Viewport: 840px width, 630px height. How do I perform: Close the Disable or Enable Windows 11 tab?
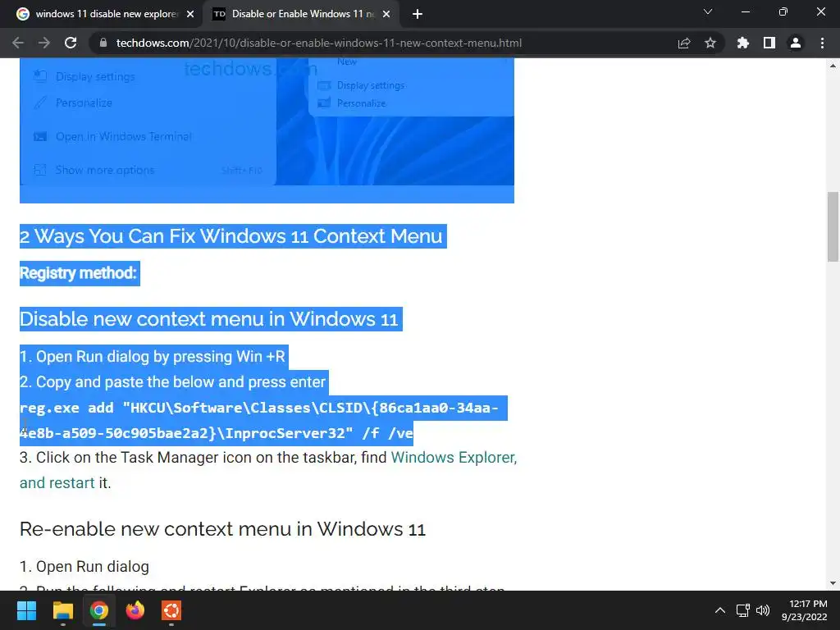click(386, 14)
